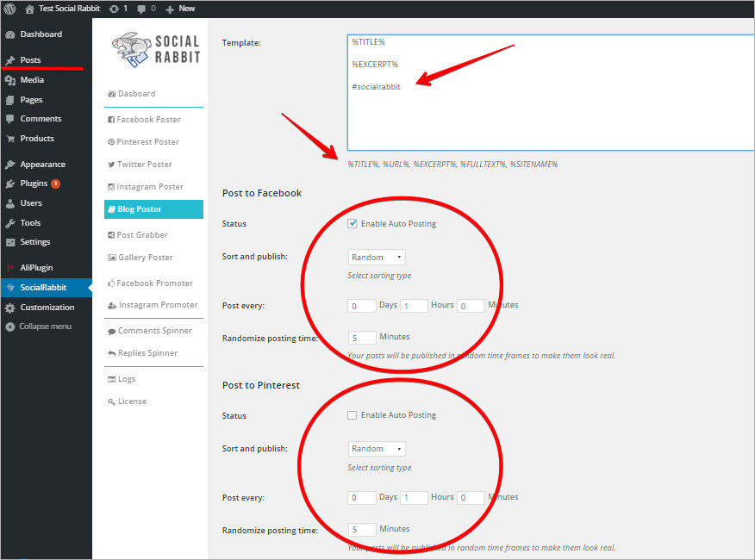Click the Products cart icon

point(10,139)
